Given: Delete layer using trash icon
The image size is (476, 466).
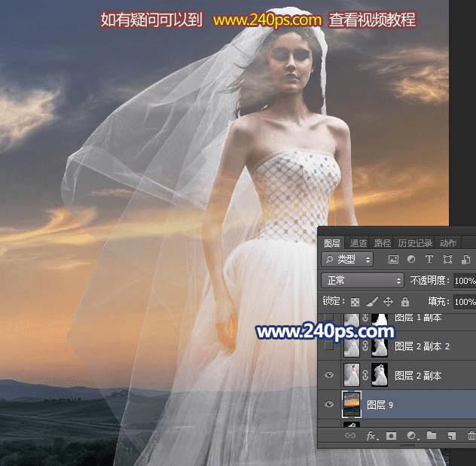Looking at the screenshot, I should (471, 436).
